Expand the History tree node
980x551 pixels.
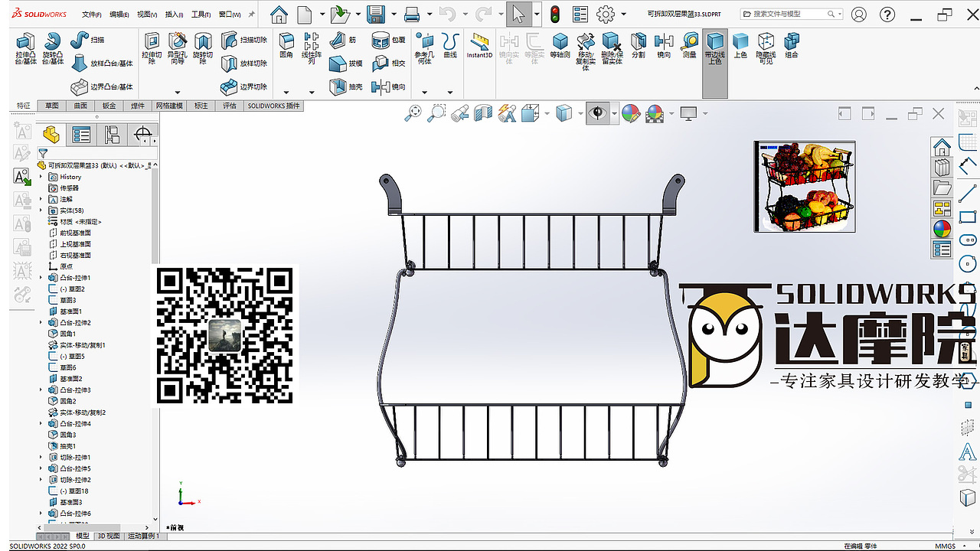click(41, 177)
